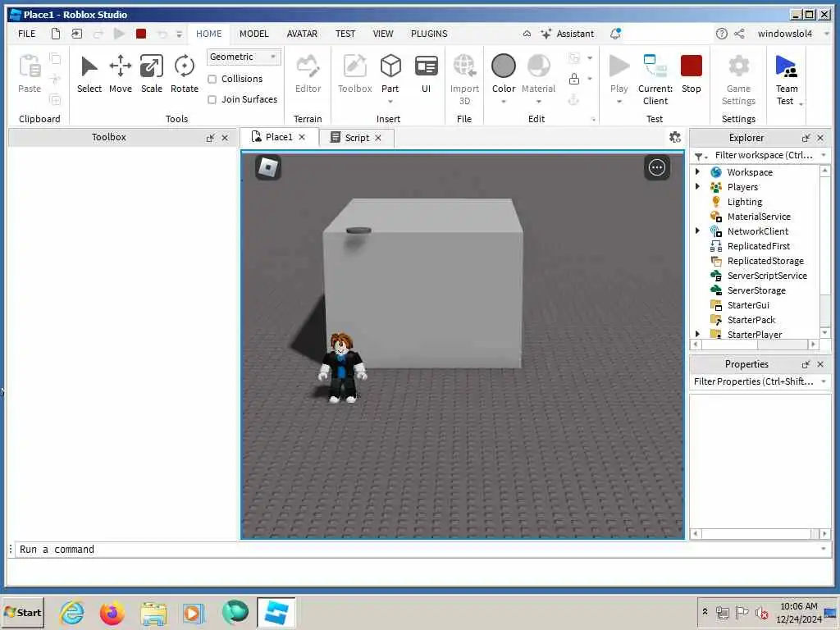Select ServerScriptService in Explorer
Screen dimensions: 840x630
767,276
